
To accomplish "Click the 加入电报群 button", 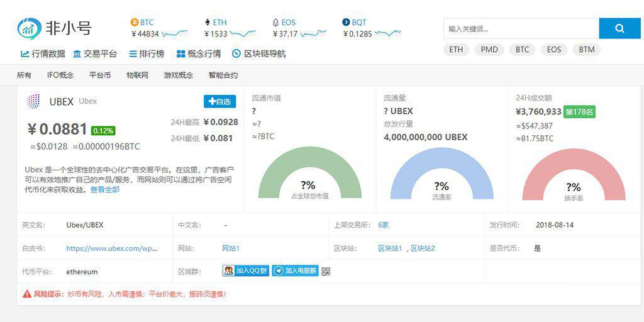I will point(295,270).
